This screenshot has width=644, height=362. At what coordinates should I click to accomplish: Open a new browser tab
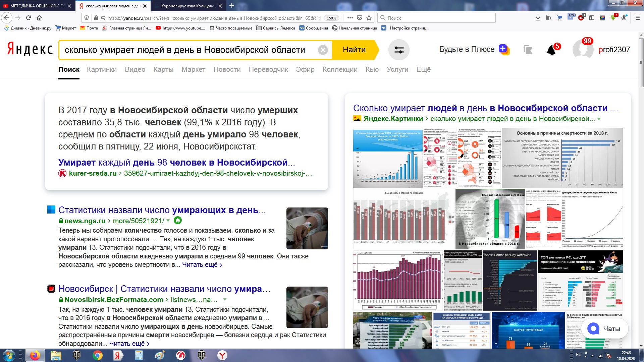pos(232,6)
